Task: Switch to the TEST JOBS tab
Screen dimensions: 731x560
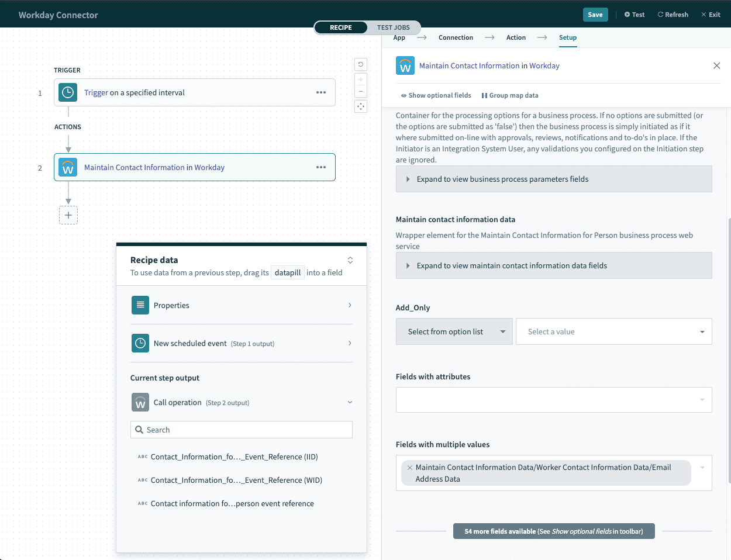Action: click(x=392, y=27)
